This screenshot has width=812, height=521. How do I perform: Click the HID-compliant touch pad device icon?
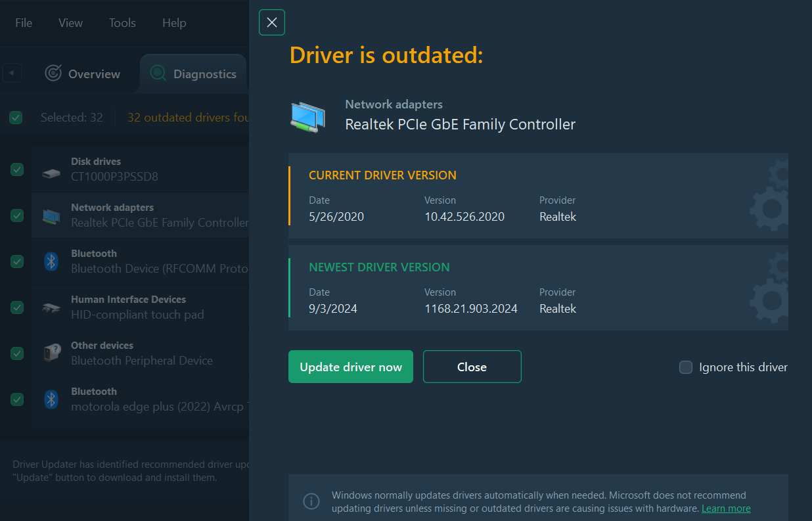51,307
